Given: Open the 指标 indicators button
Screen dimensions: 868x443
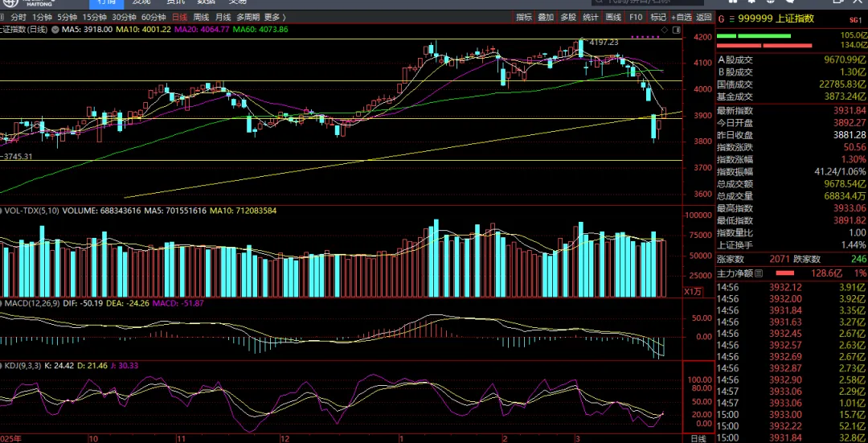Looking at the screenshot, I should click(524, 17).
